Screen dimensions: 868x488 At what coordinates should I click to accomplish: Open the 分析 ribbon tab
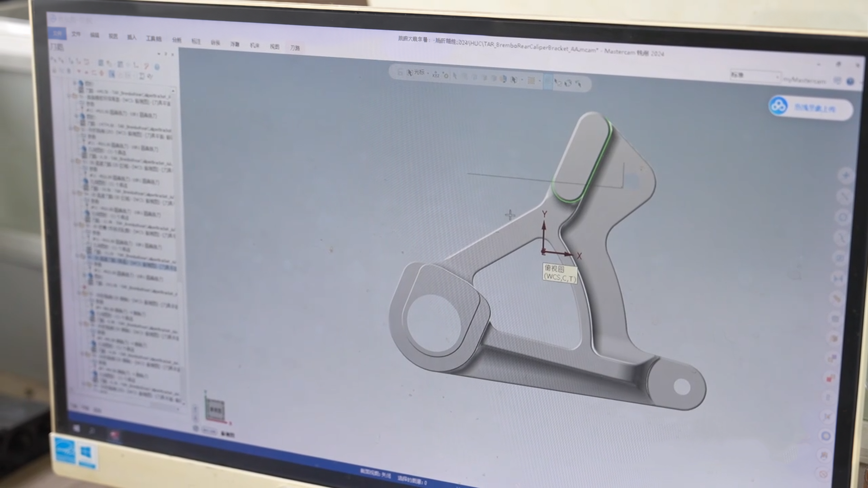177,40
